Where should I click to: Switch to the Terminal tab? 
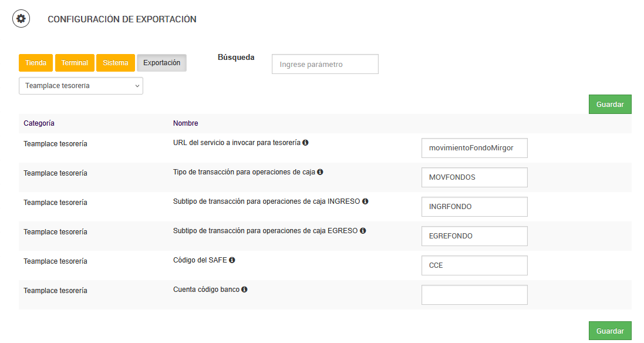click(x=75, y=63)
